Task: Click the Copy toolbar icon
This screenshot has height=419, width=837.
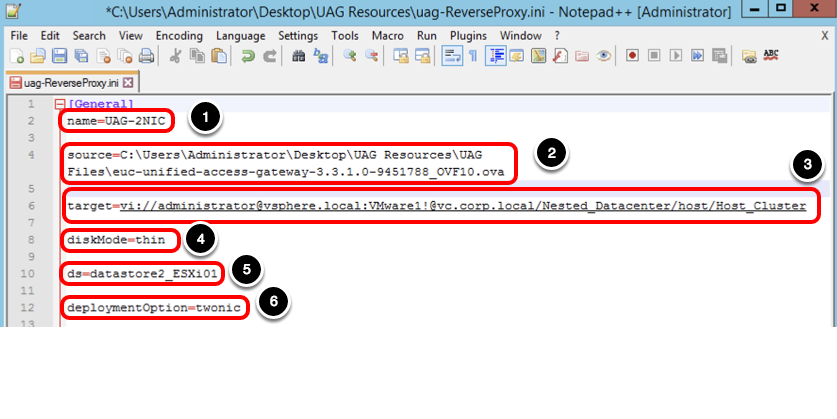Action: 197,56
